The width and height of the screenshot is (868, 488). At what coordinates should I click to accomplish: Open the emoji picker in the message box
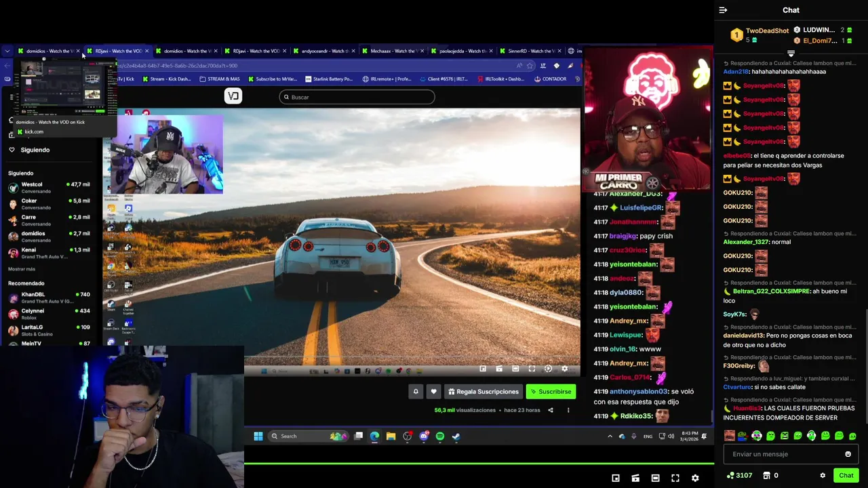[x=848, y=454]
